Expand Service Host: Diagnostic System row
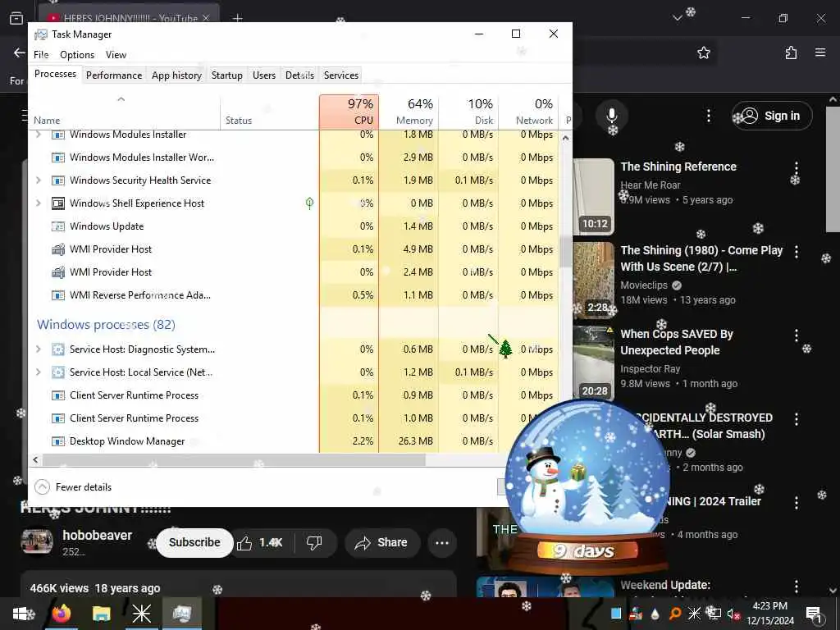 pos(38,349)
